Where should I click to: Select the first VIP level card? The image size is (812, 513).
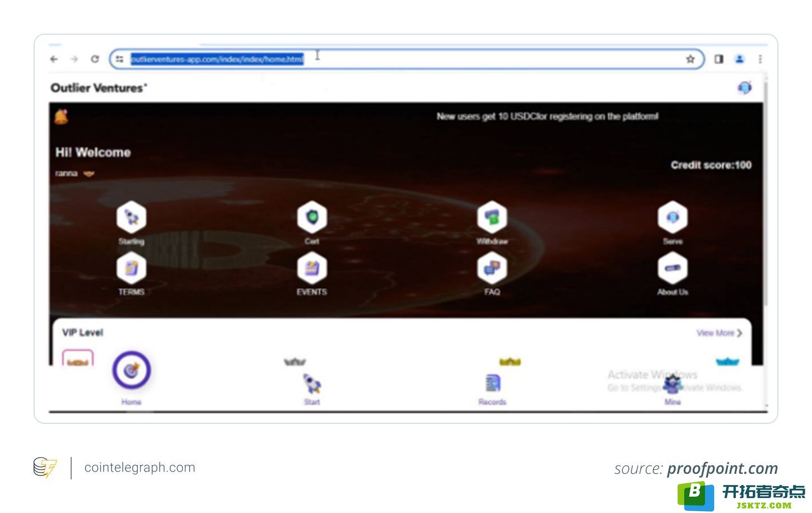[78, 358]
